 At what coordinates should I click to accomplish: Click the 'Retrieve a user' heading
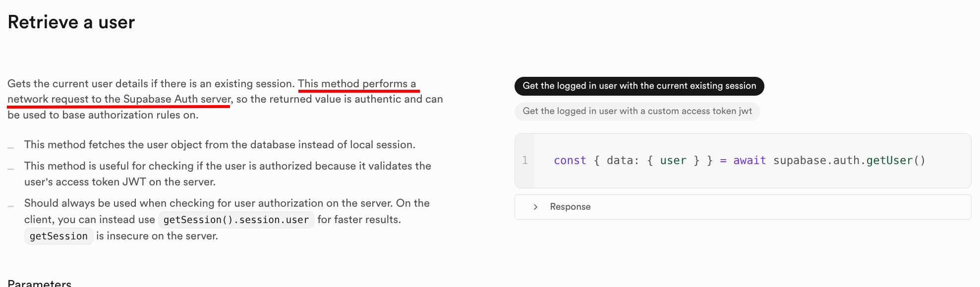[71, 22]
